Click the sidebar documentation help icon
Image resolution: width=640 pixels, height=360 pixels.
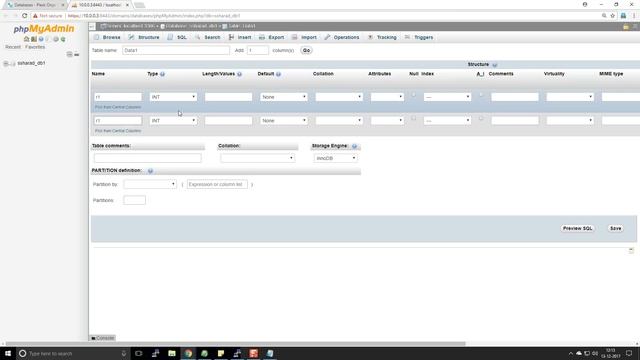(41, 39)
